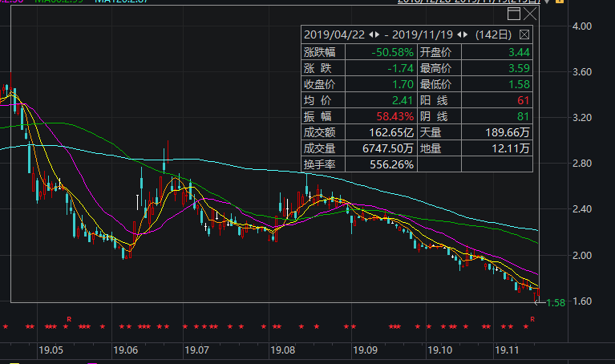The image size is (615, 364).
Task: Click the 6747.50万 volume value
Action: [388, 148]
